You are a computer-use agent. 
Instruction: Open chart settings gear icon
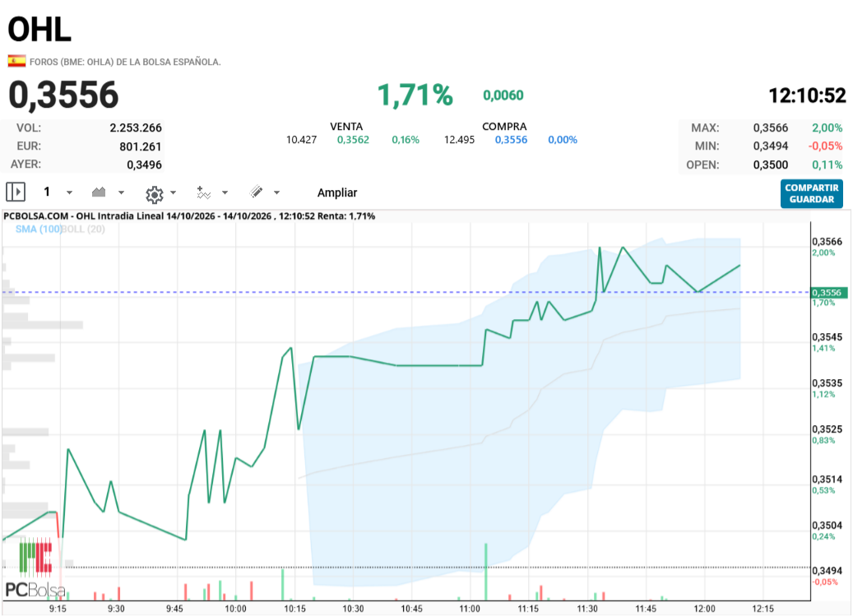point(155,194)
